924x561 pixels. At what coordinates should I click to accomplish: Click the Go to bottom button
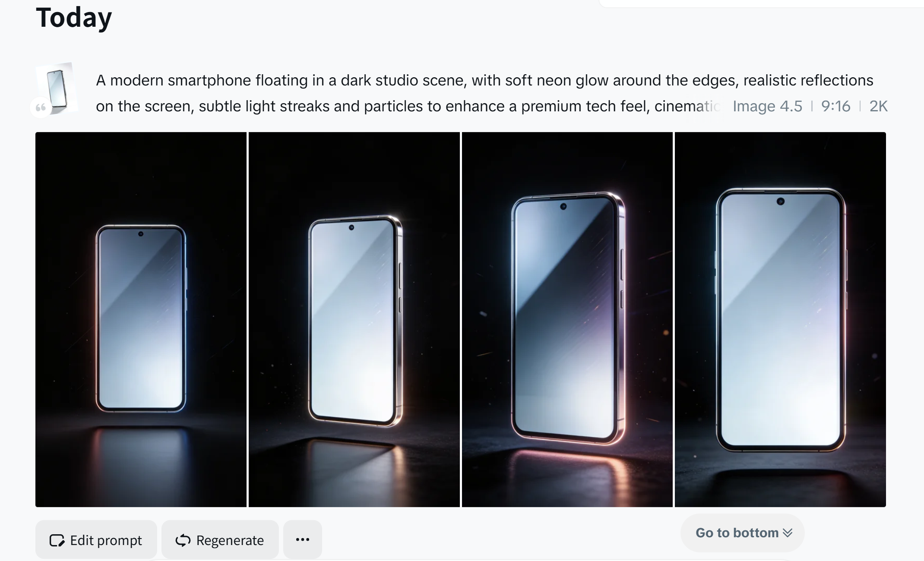coord(743,533)
